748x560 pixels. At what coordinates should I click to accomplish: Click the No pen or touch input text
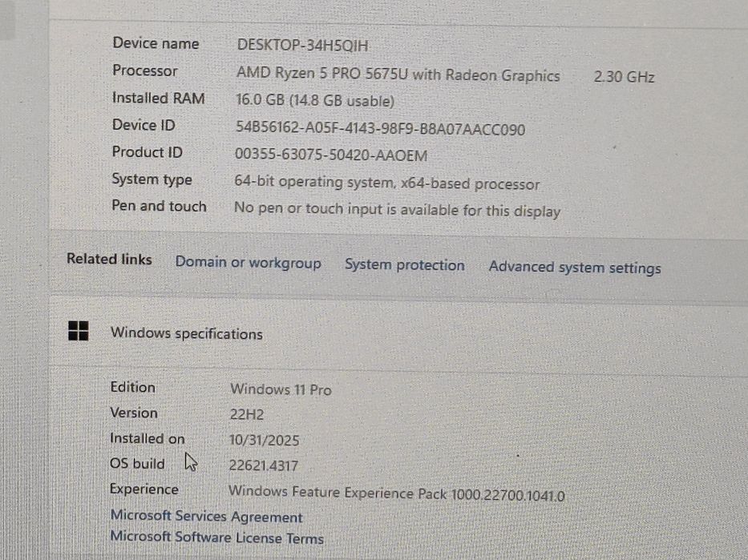(x=397, y=210)
